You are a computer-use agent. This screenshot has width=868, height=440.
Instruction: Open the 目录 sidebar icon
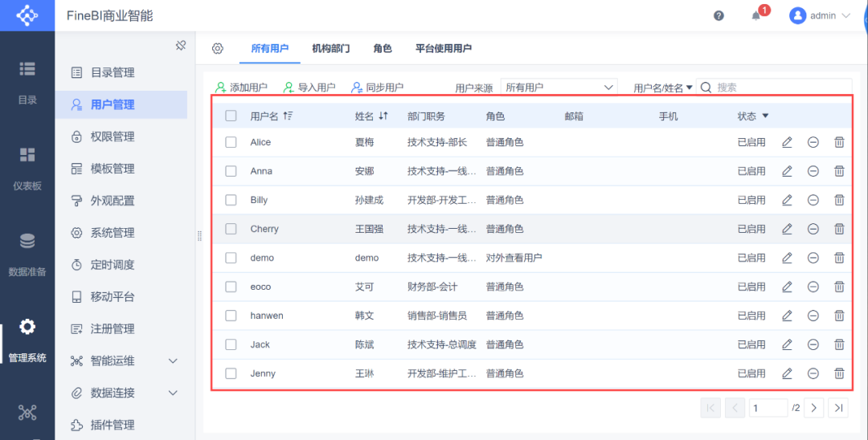pyautogui.click(x=27, y=68)
